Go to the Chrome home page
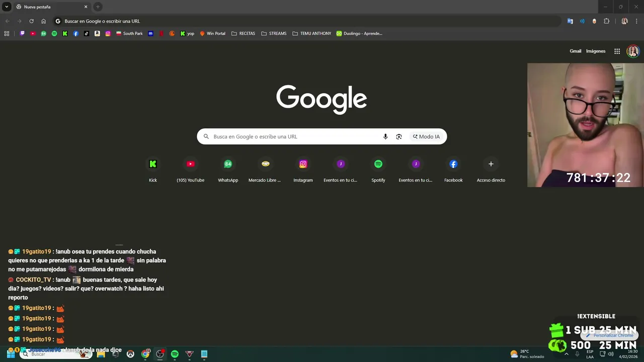Screen dimensions: 644x362 44,21
